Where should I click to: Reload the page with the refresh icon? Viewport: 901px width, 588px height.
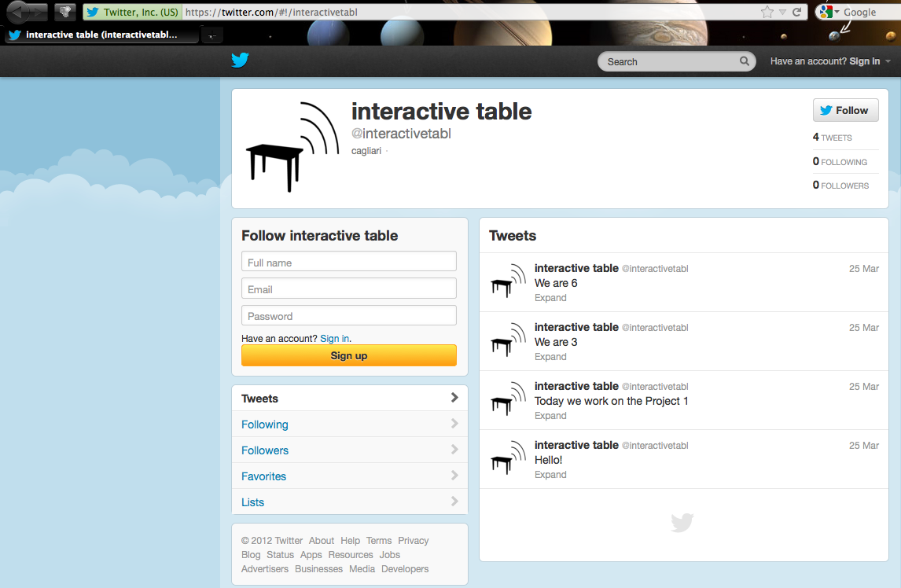[x=796, y=12]
